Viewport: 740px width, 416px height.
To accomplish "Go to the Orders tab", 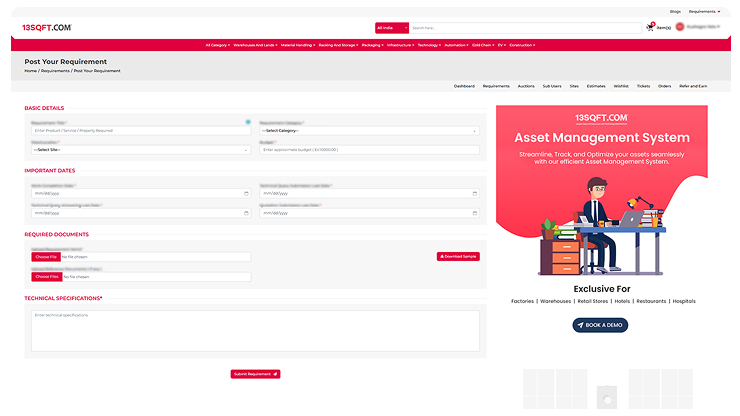I will (664, 86).
